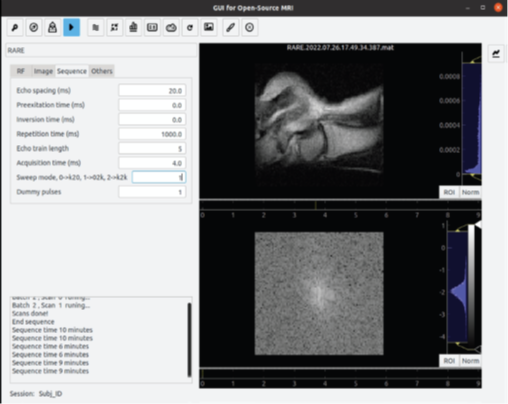Screen dimensions: 508x404
Task: Switch to the Image tab
Action: (x=43, y=71)
